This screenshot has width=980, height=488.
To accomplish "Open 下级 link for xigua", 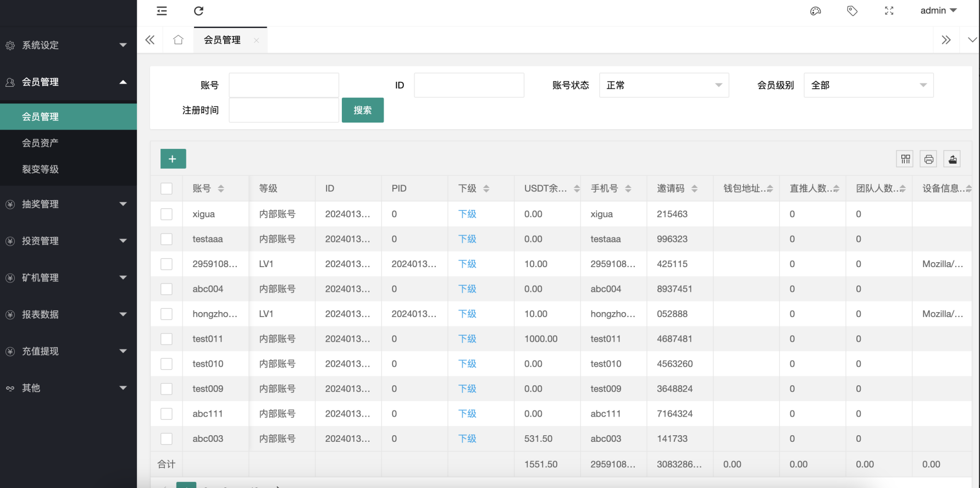I will tap(467, 214).
